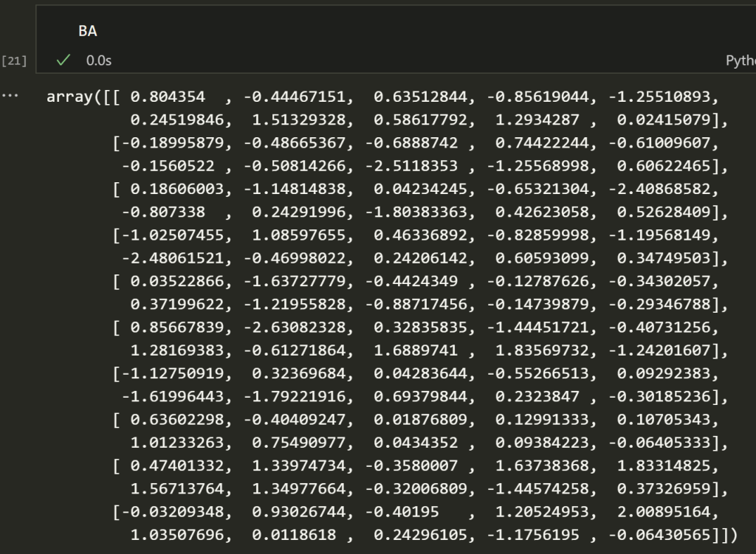The height and width of the screenshot is (554, 756).
Task: Click the value -0.807338
Action: tap(163, 212)
